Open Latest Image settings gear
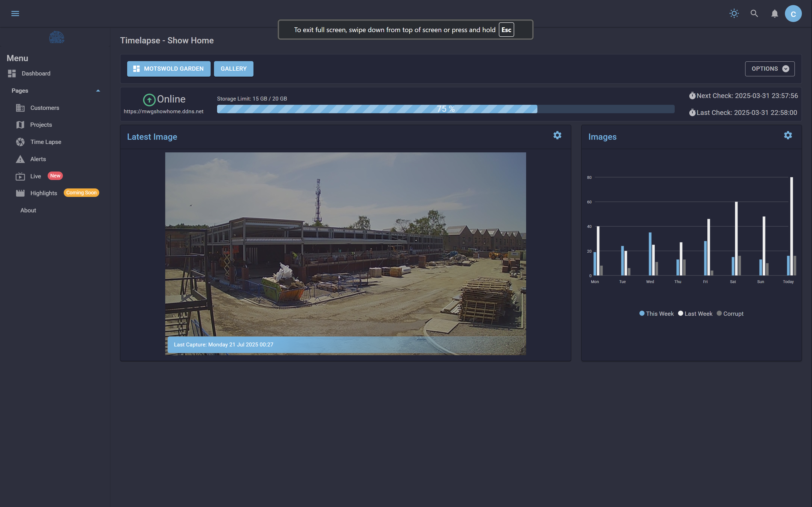The height and width of the screenshot is (507, 812). (x=557, y=135)
